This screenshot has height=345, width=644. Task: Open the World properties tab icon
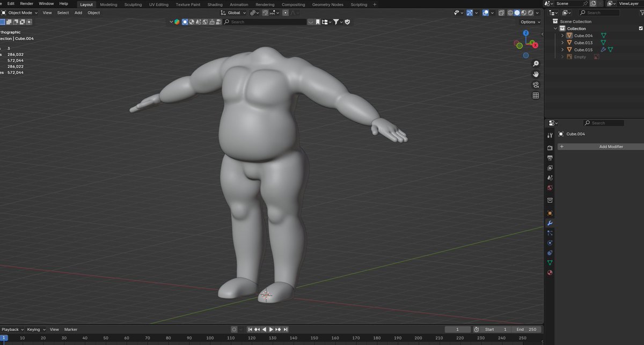tap(550, 188)
